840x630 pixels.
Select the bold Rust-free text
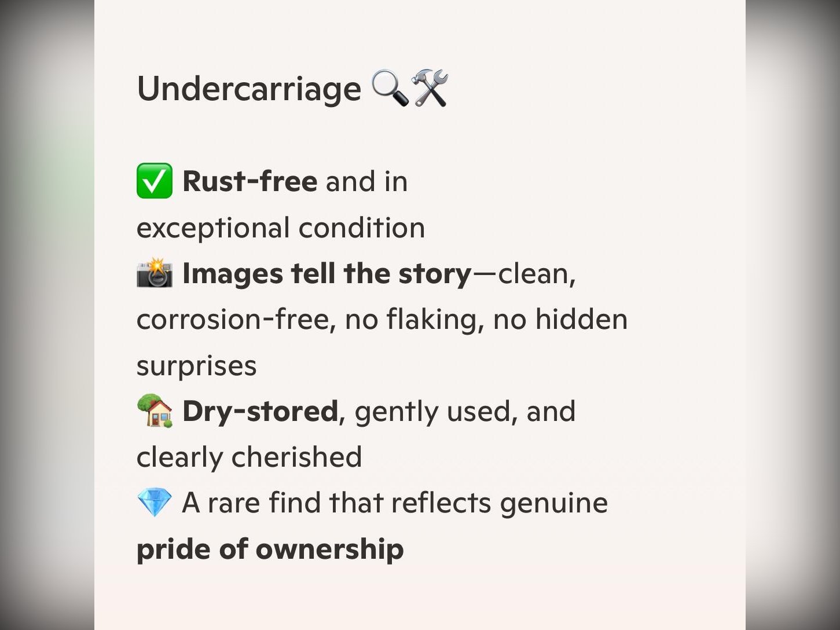(x=250, y=181)
